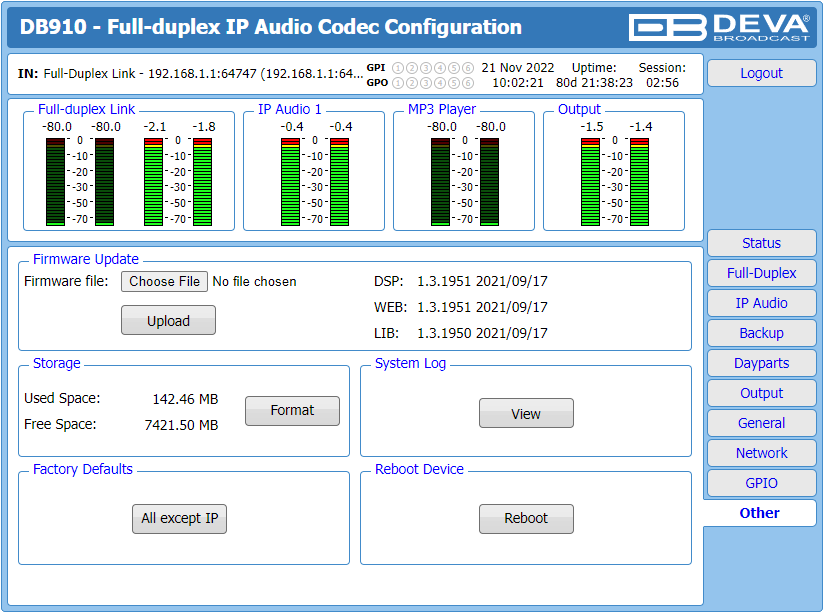Screen dimensions: 824x613
Task: Click GPI indicator 6
Action: (468, 68)
